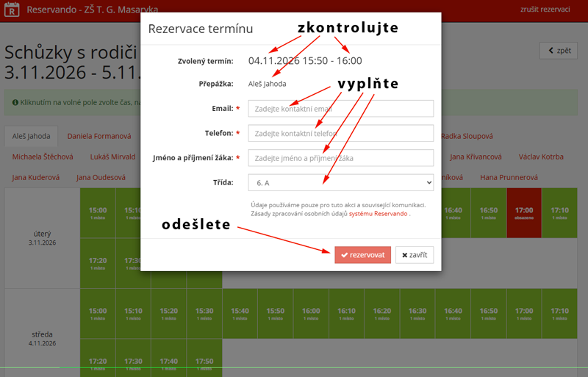Viewport: 588px width, 377px height.
Task: Click the Reservando logo icon
Action: click(x=12, y=10)
